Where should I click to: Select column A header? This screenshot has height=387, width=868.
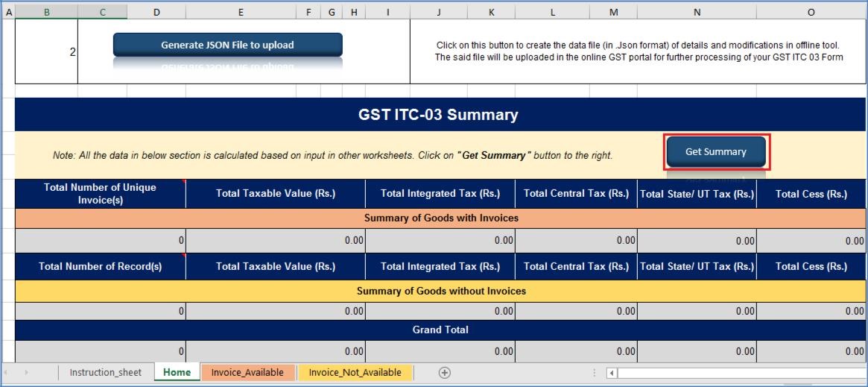point(8,12)
